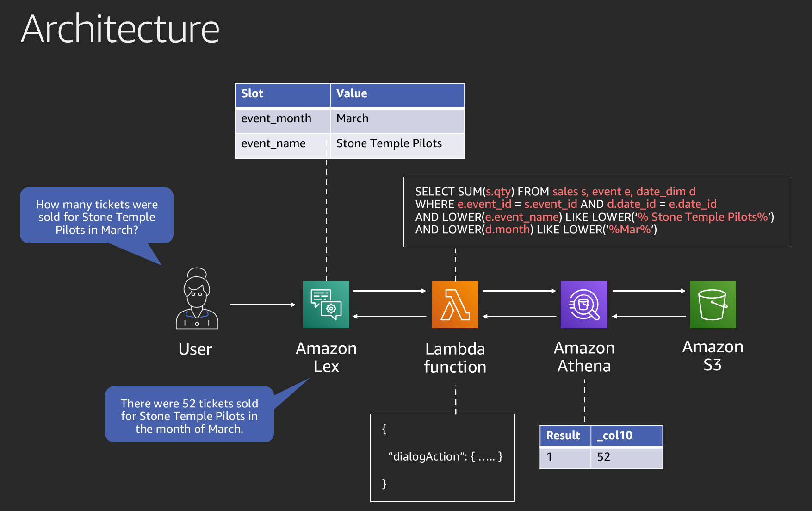Click the 'WHERE e.event_id = s.event_id' line

(566, 204)
